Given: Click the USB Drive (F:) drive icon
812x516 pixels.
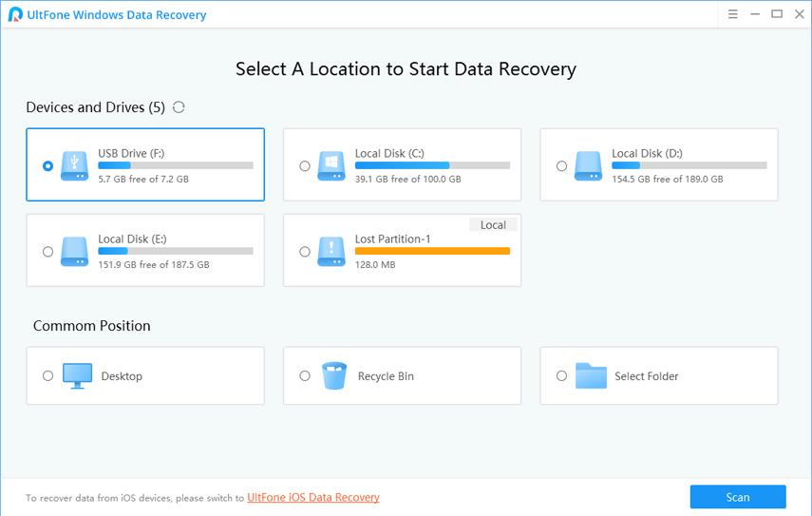Looking at the screenshot, I should pos(75,165).
